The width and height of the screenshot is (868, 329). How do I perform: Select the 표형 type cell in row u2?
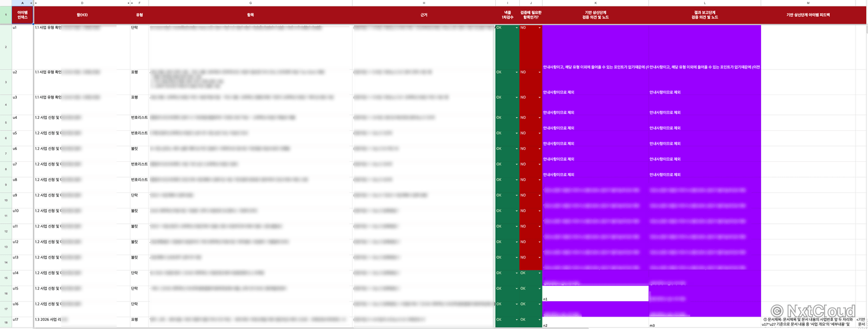[x=139, y=82]
